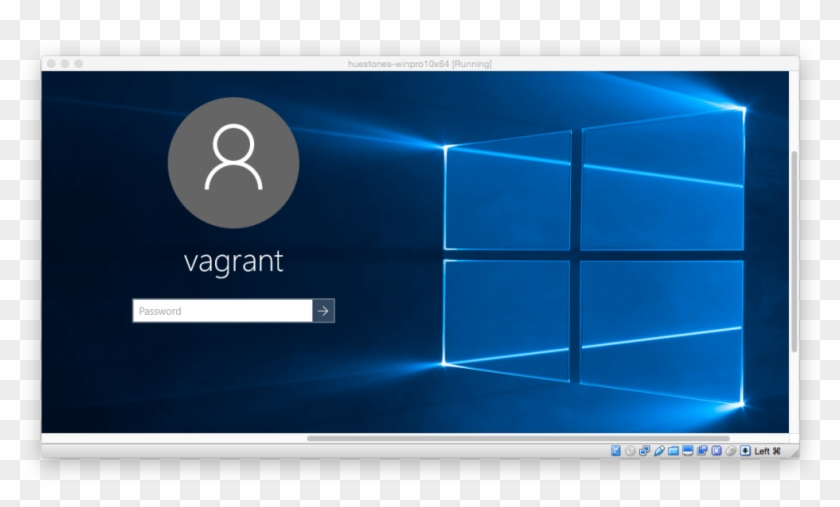Screen dimensions: 840x507
Task: Click the optical disk indicator icon
Action: [630, 451]
